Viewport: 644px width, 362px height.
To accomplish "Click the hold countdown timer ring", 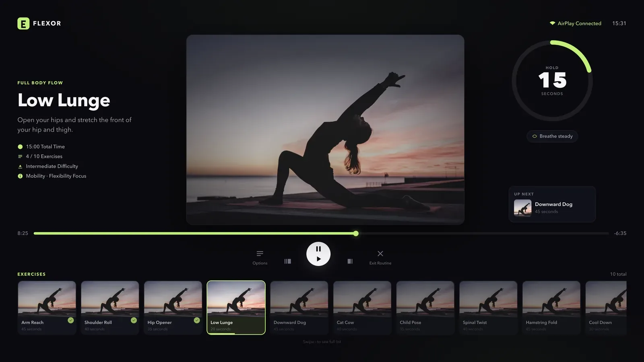I will [552, 80].
